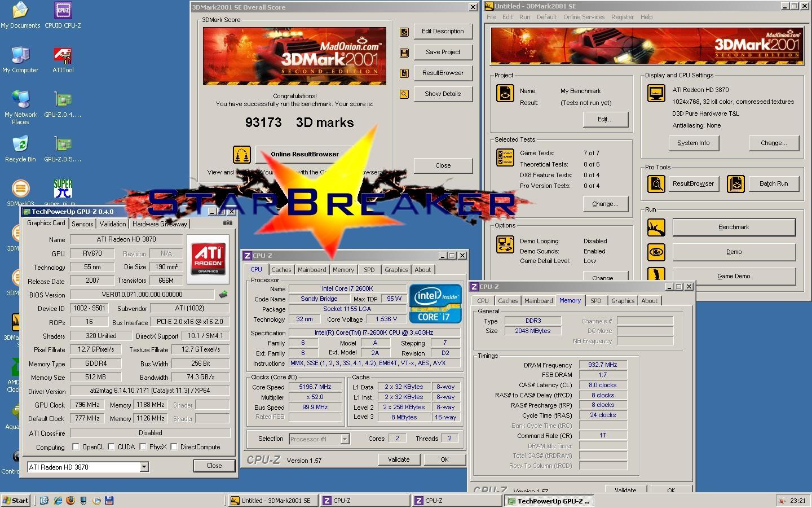Click the System Info button
This screenshot has height=508, width=812.
pos(694,143)
